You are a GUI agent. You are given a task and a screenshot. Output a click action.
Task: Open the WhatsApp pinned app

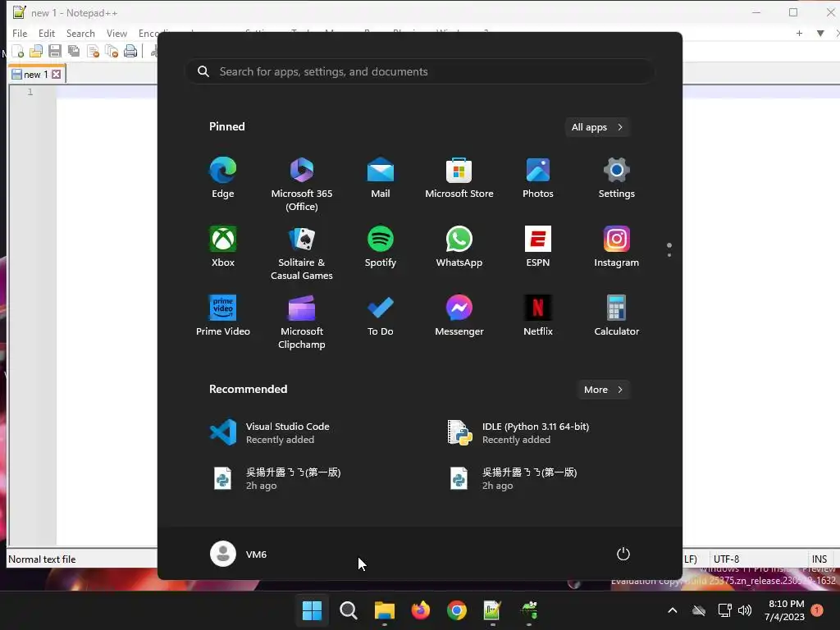pyautogui.click(x=459, y=246)
